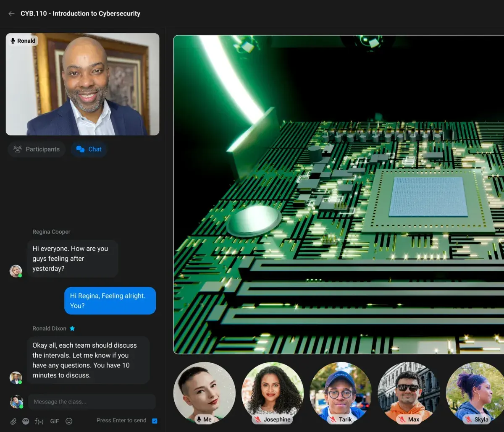Switch to the Participants tab
The width and height of the screenshot is (504, 432).
coord(37,149)
